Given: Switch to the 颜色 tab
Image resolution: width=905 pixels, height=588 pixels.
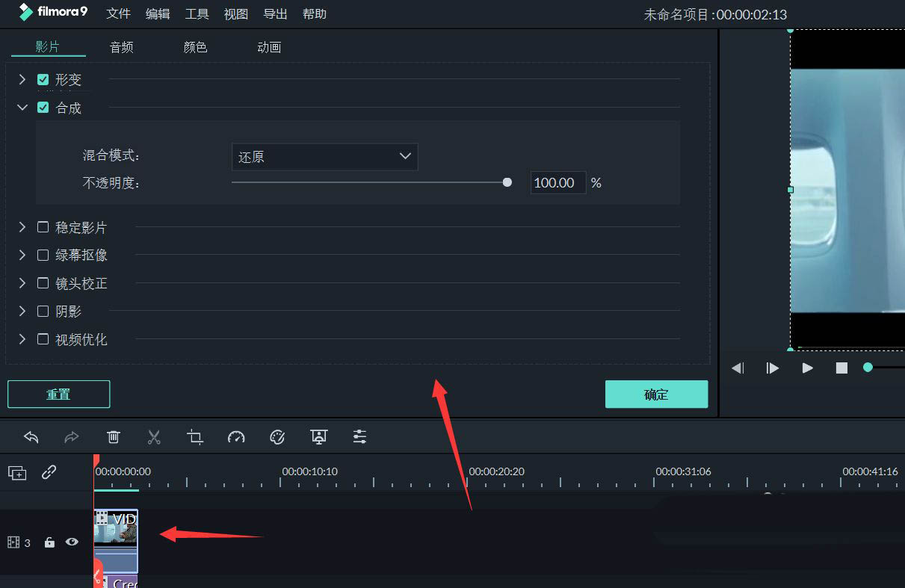Looking at the screenshot, I should tap(195, 47).
